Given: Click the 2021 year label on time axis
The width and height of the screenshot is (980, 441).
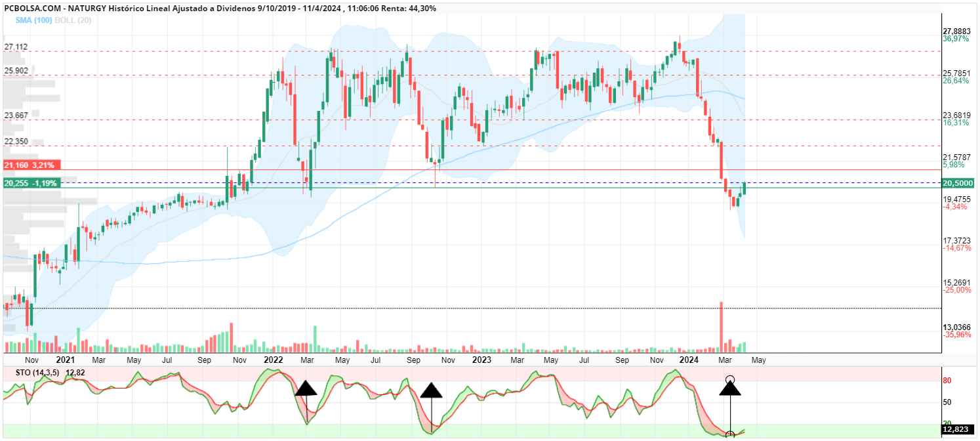Looking at the screenshot, I should click(x=65, y=360).
